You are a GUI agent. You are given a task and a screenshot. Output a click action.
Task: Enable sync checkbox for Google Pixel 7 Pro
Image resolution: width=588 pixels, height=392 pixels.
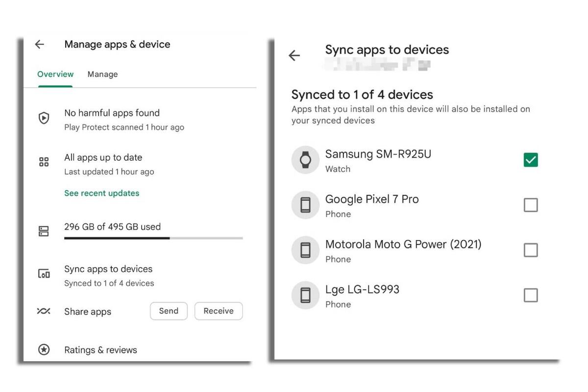click(531, 205)
